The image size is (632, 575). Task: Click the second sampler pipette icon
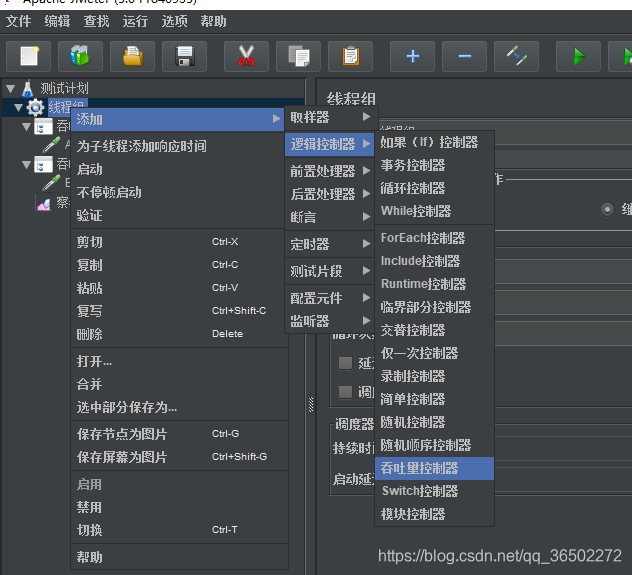pyautogui.click(x=52, y=183)
